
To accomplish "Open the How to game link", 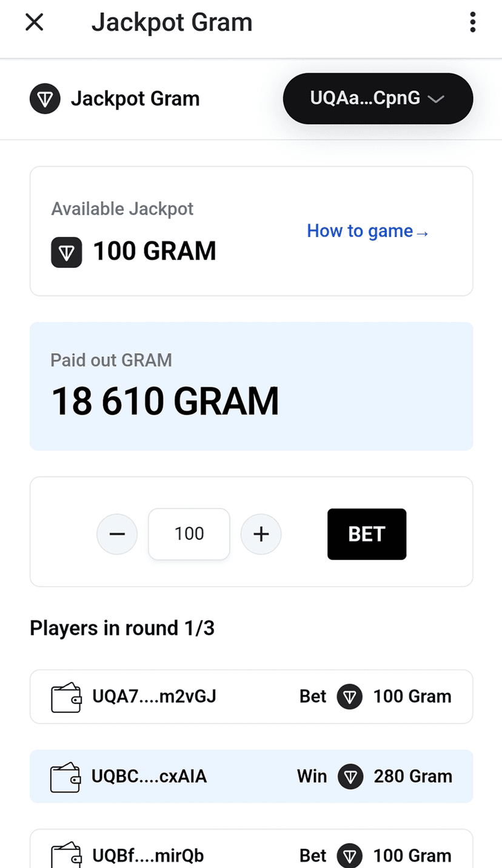I will click(367, 231).
